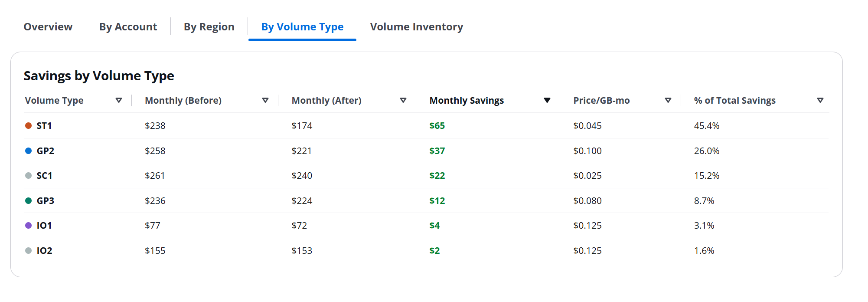Select the IO1 volume type label

coord(44,226)
